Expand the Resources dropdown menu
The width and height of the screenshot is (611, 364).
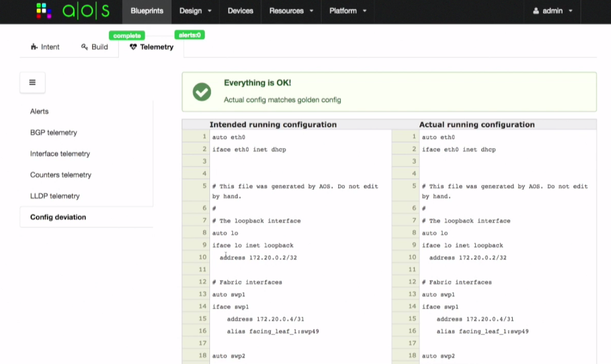click(x=291, y=11)
